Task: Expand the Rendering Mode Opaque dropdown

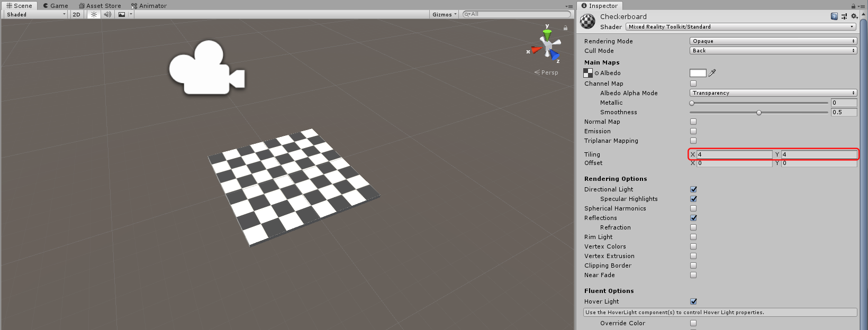Action: pos(773,41)
